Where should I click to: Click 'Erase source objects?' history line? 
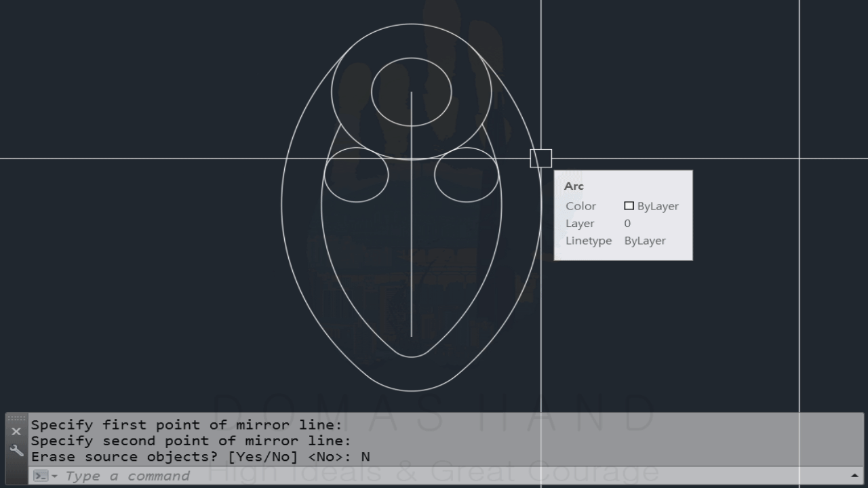click(x=201, y=457)
